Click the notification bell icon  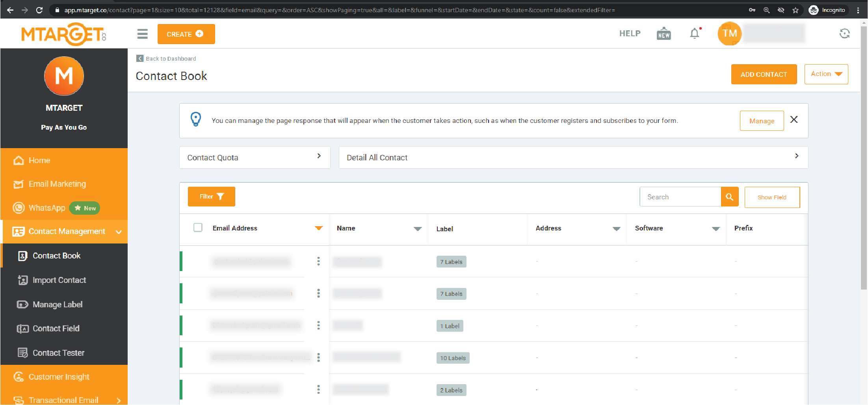point(695,33)
